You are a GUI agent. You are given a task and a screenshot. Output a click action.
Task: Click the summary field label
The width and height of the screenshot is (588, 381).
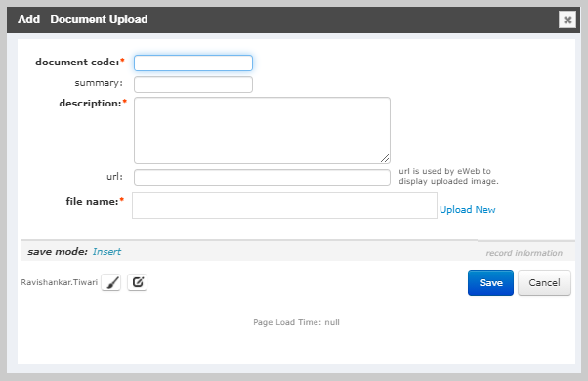[x=99, y=83]
